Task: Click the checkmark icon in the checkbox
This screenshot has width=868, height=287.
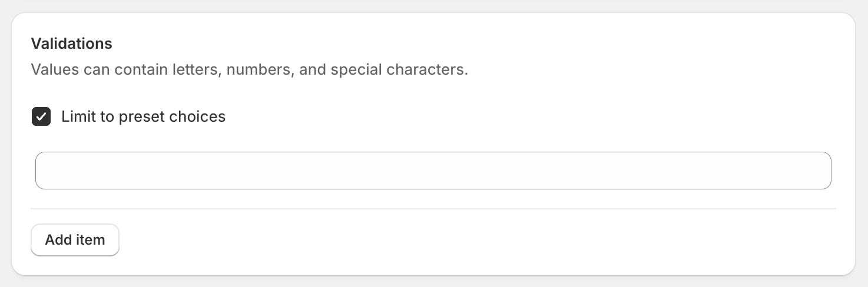Action: pyautogui.click(x=41, y=116)
